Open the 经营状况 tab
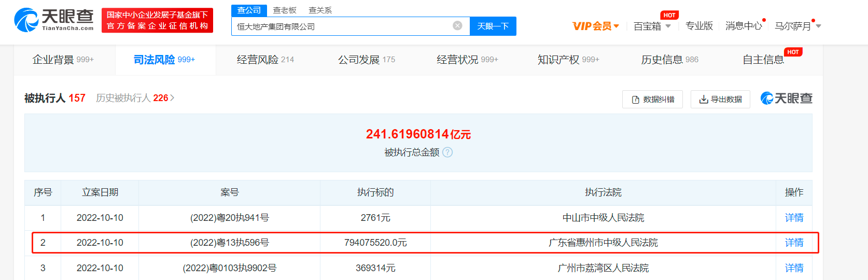 (x=467, y=60)
